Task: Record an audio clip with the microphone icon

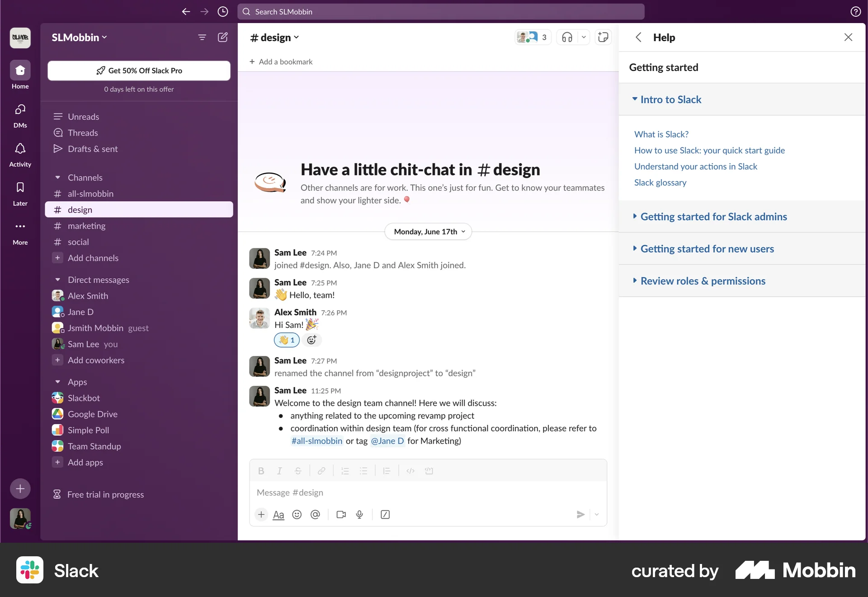Action: coord(359,515)
